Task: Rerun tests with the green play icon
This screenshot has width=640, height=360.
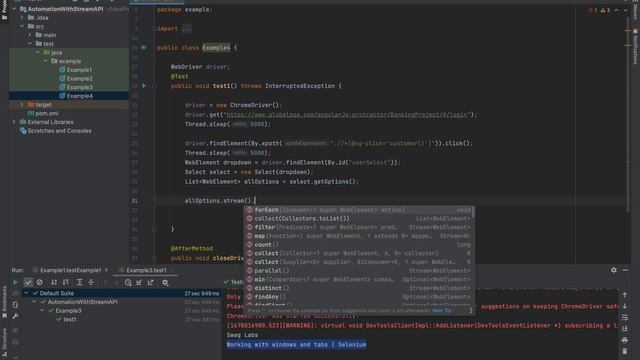Action: click(15, 282)
